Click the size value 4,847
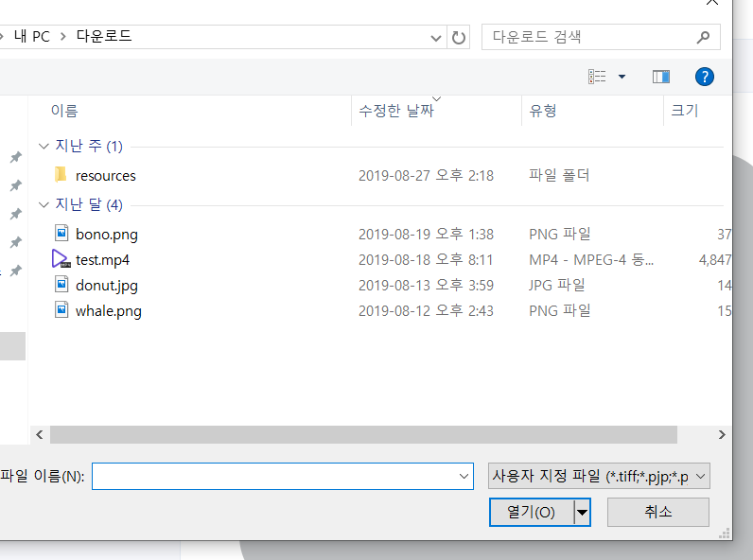Screen dimensions: 753x560 coord(715,260)
